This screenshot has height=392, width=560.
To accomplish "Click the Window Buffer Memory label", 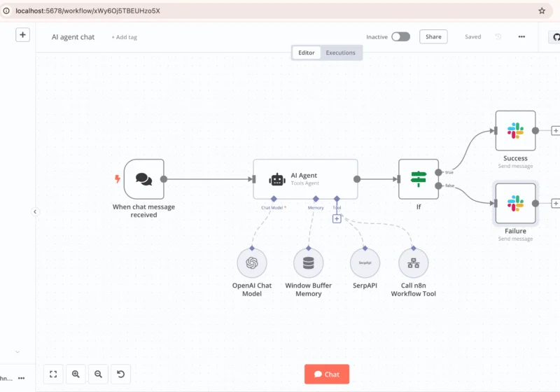I will 308,290.
